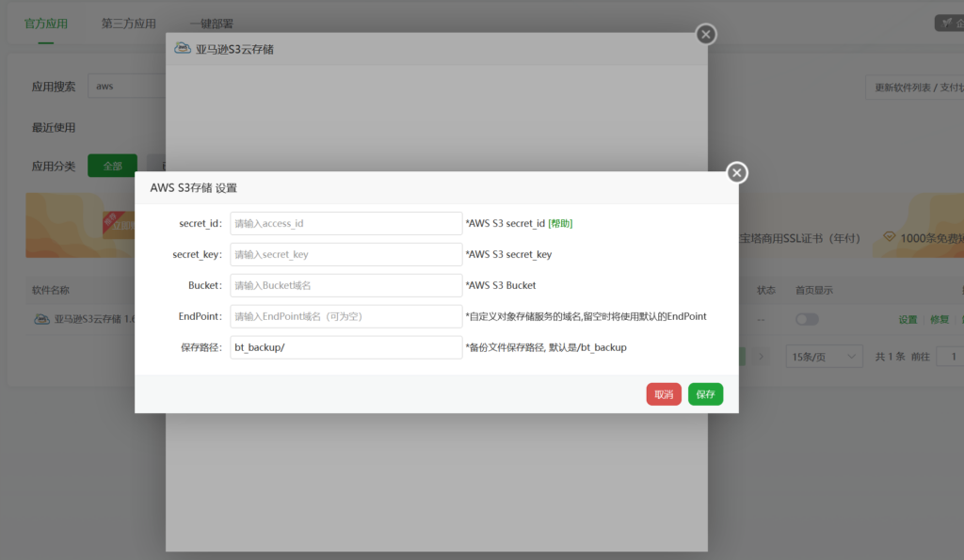Click the Bucket domain input field
Image resolution: width=964 pixels, height=560 pixels.
pos(345,285)
